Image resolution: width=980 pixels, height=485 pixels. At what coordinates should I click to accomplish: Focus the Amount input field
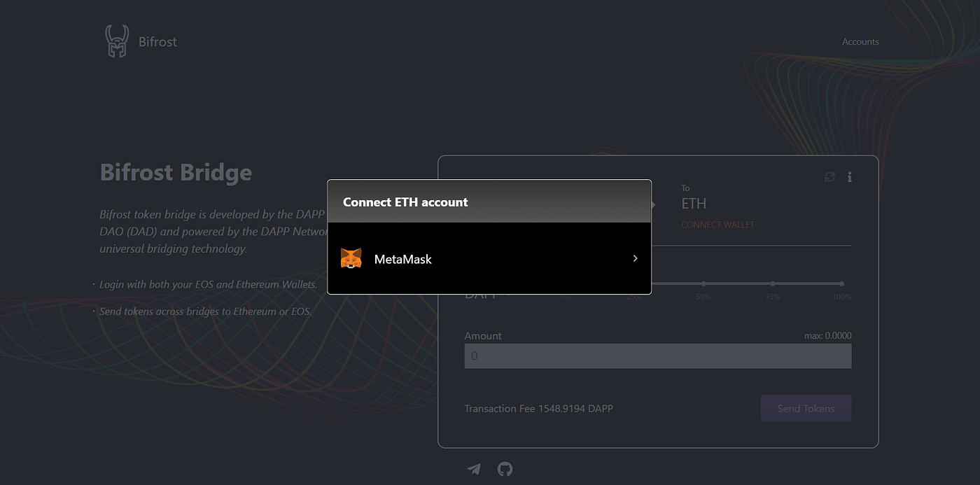click(658, 356)
